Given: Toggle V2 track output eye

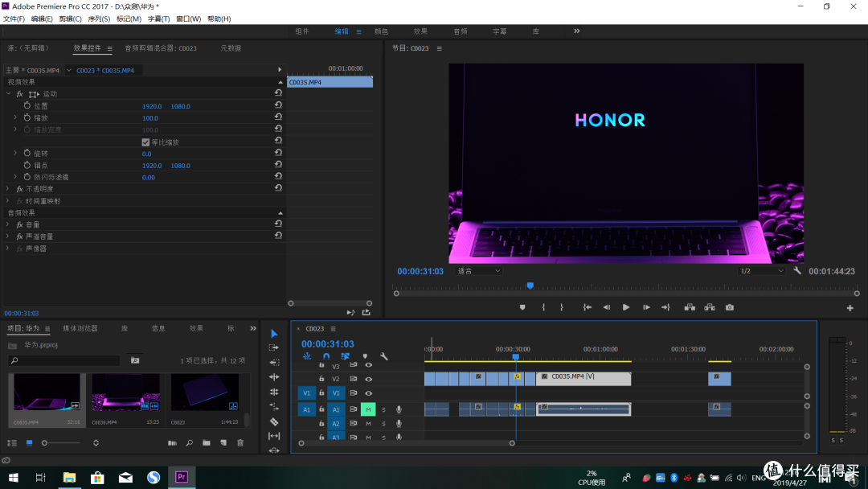Looking at the screenshot, I should [369, 380].
